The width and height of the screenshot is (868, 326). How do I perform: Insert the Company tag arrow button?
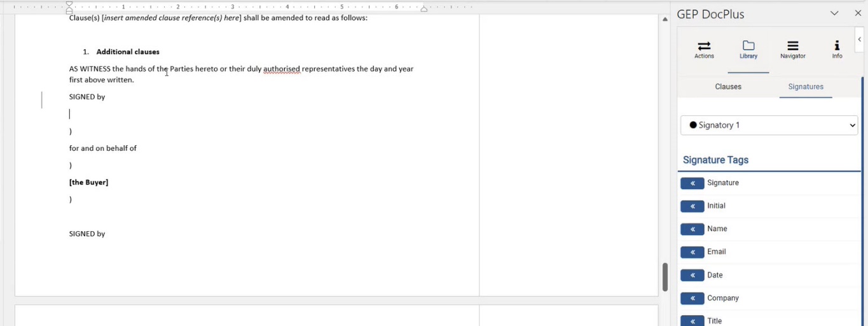click(692, 298)
